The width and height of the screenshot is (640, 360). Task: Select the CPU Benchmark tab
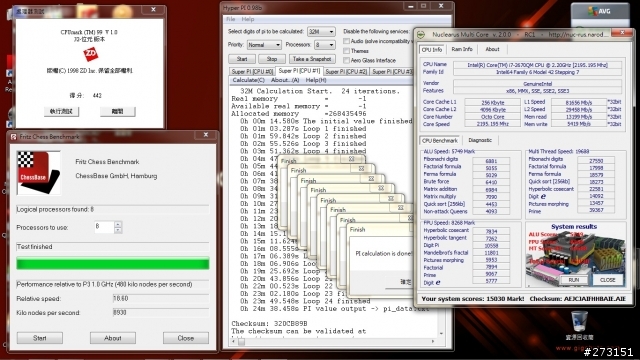tap(440, 140)
